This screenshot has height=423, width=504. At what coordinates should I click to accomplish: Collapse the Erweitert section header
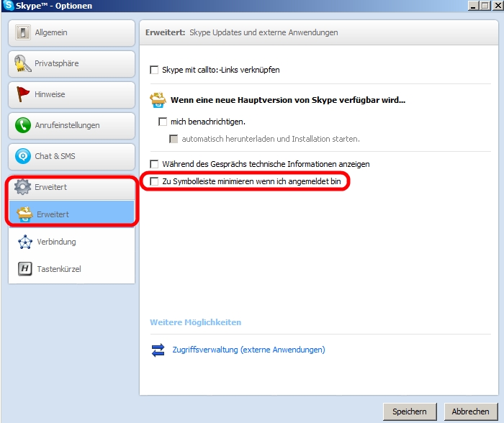click(x=71, y=187)
